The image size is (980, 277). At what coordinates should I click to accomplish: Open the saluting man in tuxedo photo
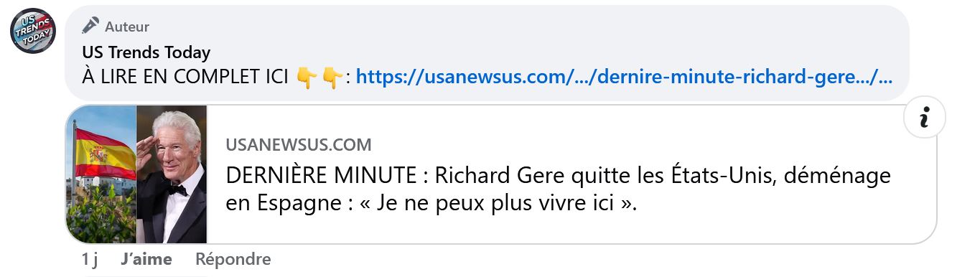click(x=172, y=174)
